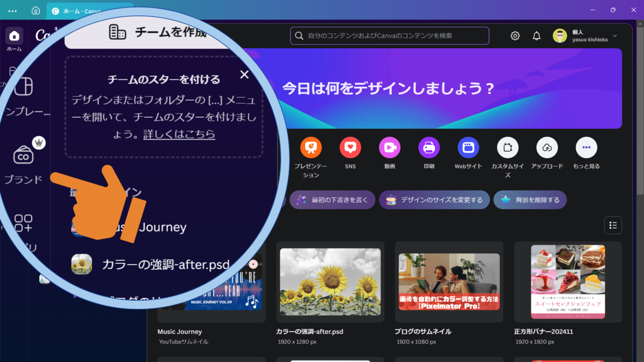Screen dimensions: 644x362
Task: Open the Home sidebar icon
Action: click(x=14, y=36)
